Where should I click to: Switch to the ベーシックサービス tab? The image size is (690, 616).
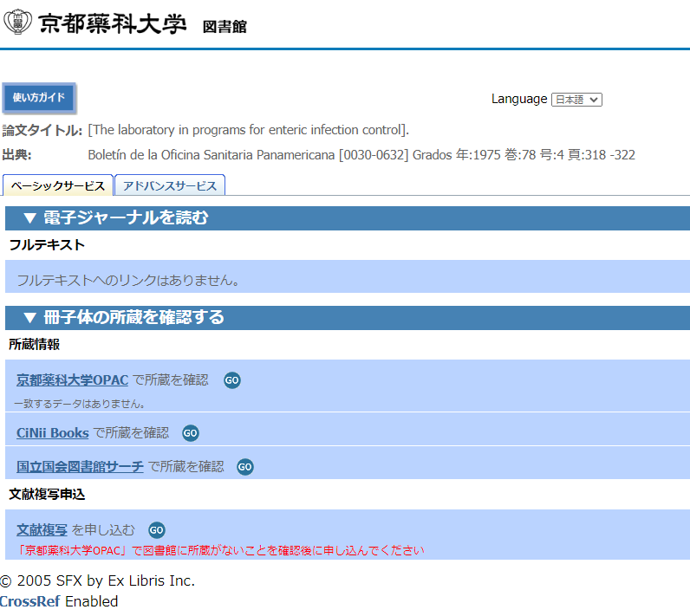pos(58,185)
